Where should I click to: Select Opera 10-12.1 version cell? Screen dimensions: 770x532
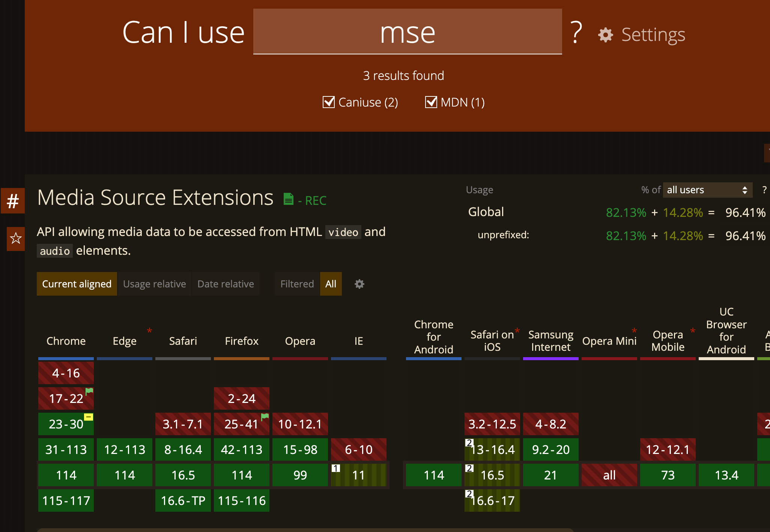pyautogui.click(x=300, y=424)
